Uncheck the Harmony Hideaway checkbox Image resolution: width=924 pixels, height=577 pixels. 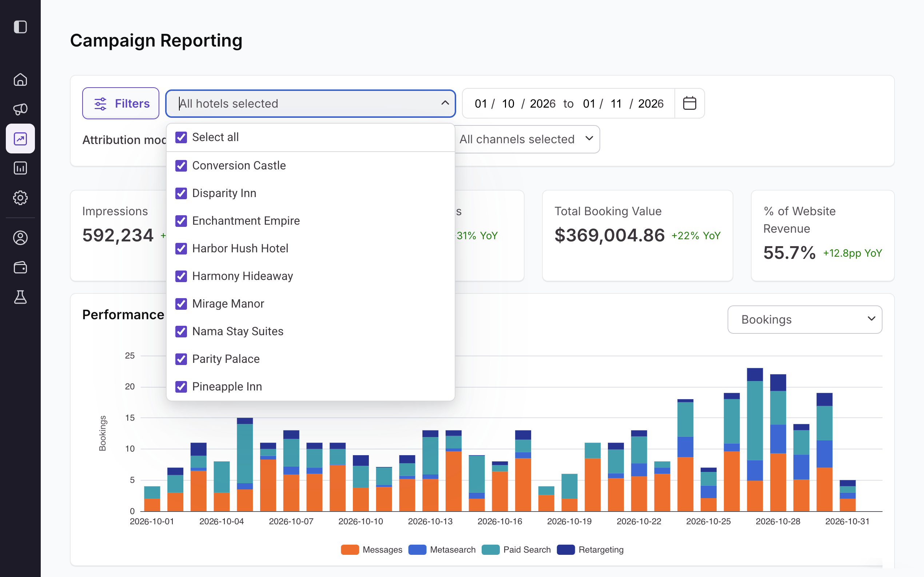click(x=181, y=276)
